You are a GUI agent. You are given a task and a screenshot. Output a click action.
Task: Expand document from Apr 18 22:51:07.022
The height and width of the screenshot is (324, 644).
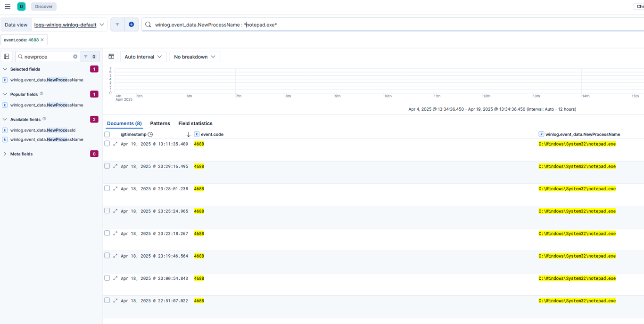point(115,300)
